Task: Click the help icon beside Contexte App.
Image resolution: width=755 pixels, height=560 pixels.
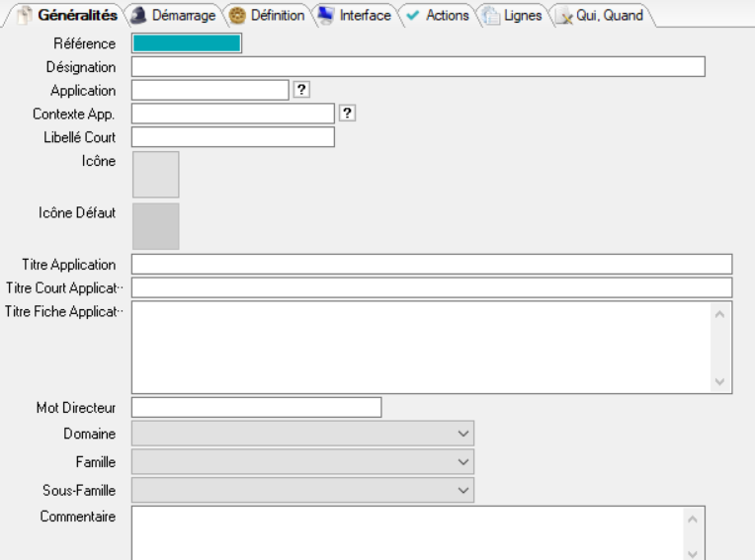Action: pyautogui.click(x=347, y=113)
